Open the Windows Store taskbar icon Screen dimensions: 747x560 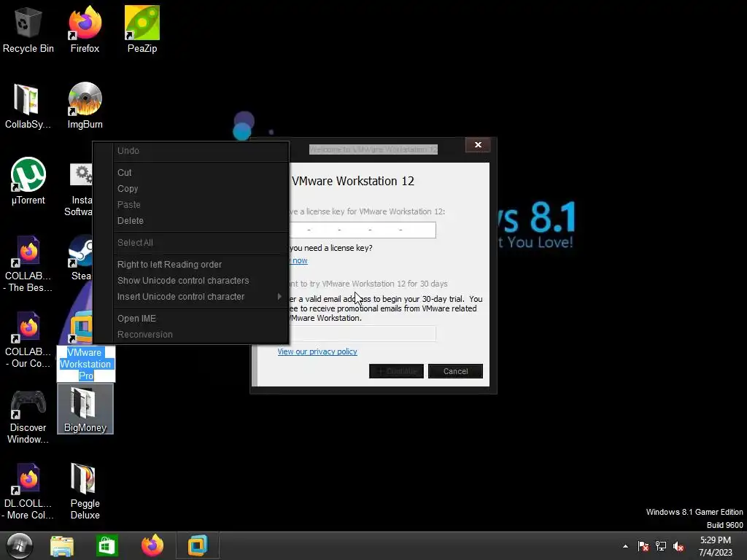tap(107, 545)
